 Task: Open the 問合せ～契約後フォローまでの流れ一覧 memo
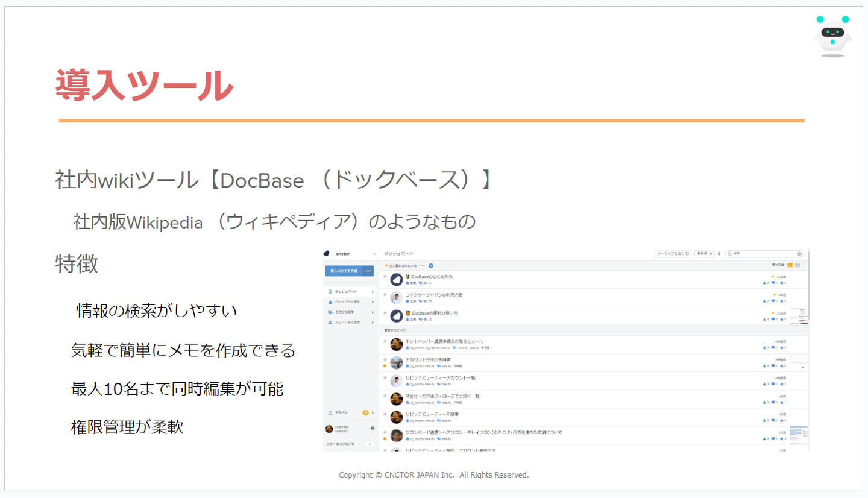(x=442, y=396)
